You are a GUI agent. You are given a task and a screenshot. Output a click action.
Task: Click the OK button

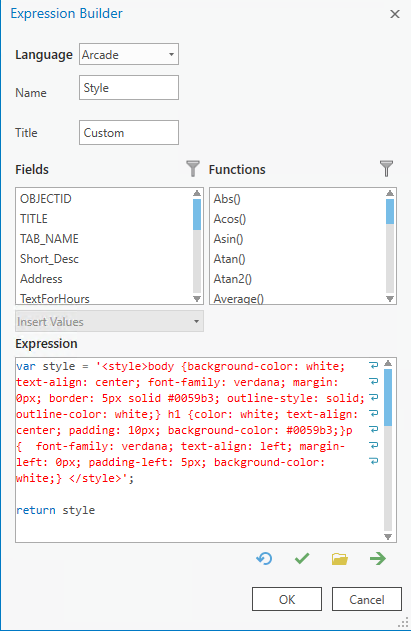[x=287, y=599]
